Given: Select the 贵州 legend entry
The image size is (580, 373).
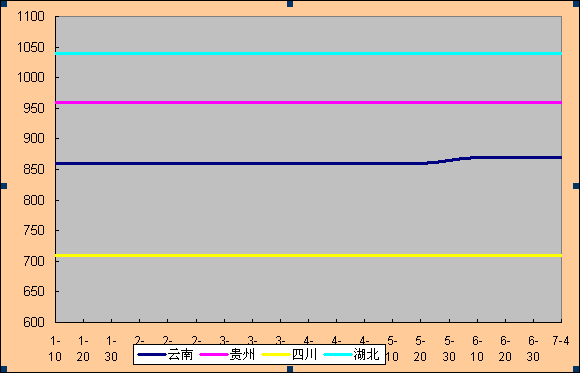Looking at the screenshot, I should (227, 354).
